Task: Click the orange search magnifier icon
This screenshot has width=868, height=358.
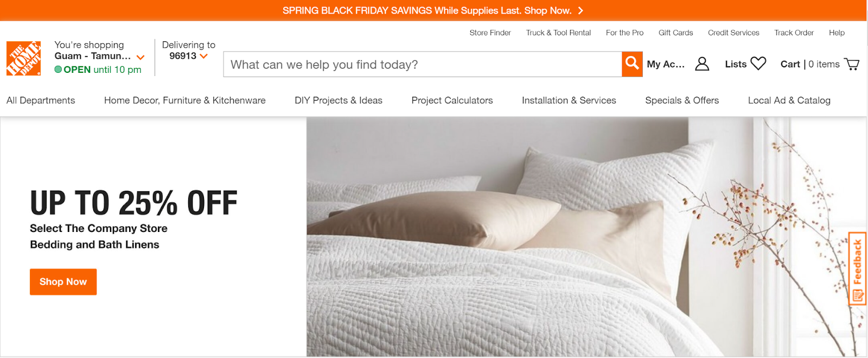Action: (x=632, y=64)
